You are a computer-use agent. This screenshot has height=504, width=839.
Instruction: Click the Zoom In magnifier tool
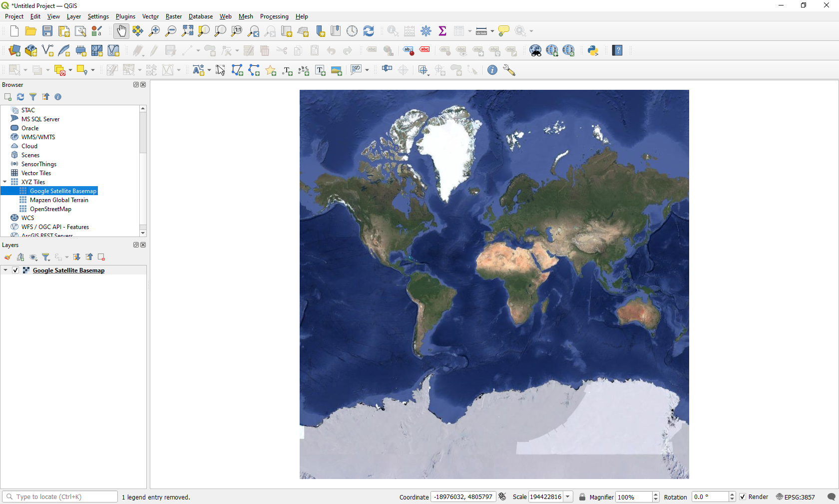154,31
